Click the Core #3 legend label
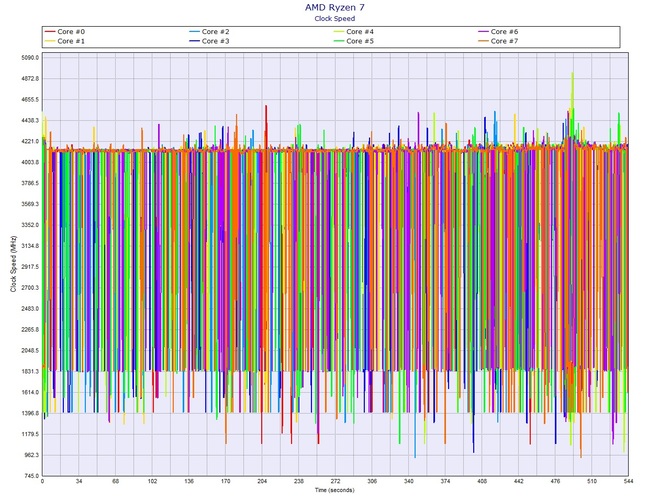Viewport: 670px width, 502px height. click(x=215, y=41)
